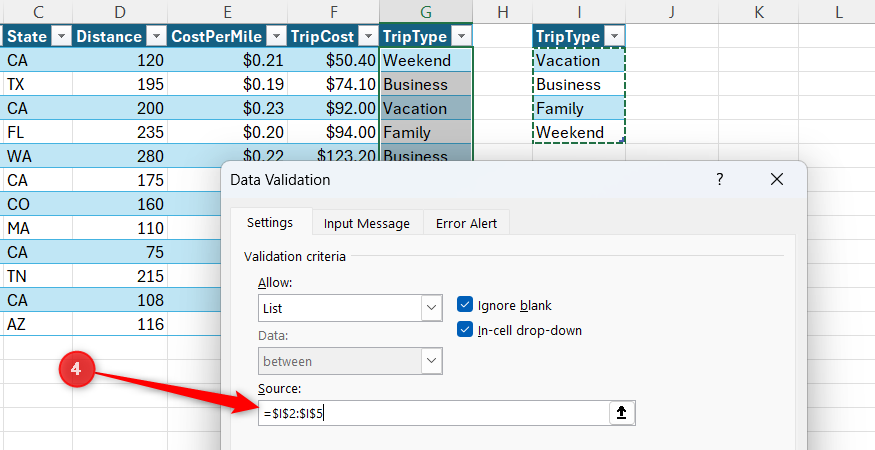Click the WA state cell
The image size is (875, 450).
(38, 156)
